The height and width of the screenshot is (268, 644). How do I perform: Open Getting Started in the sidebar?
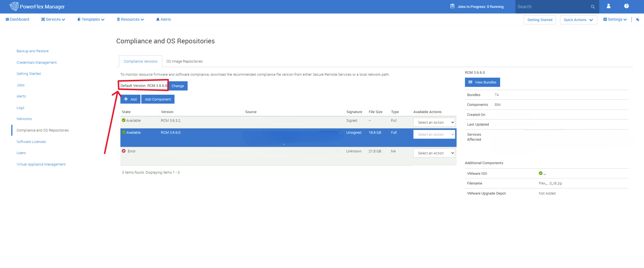[29, 74]
